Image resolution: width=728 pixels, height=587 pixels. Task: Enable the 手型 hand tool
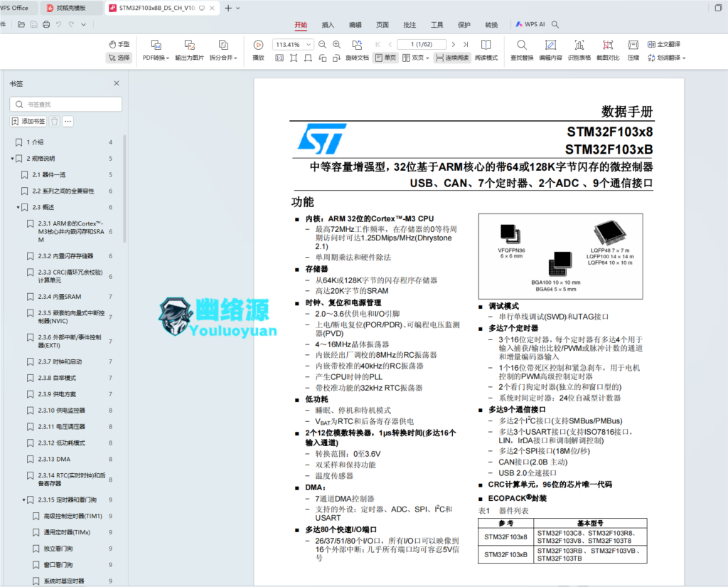119,44
